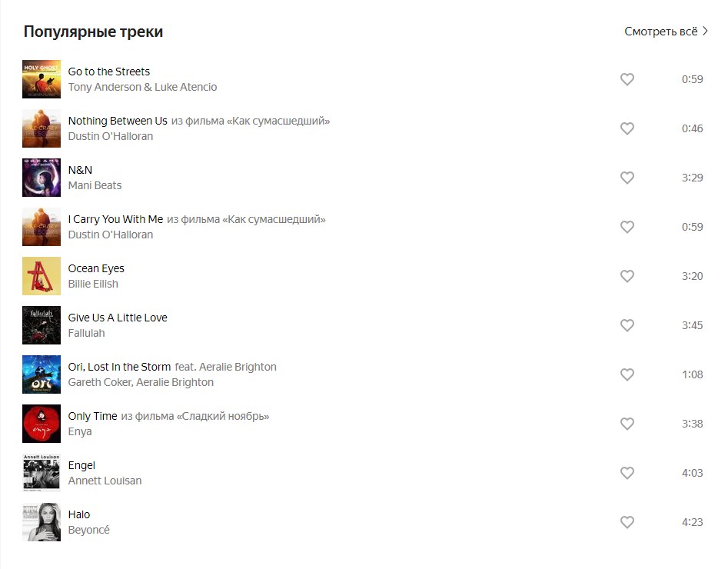Like the track Nothing Between Us
728x569 pixels.
[x=627, y=128]
